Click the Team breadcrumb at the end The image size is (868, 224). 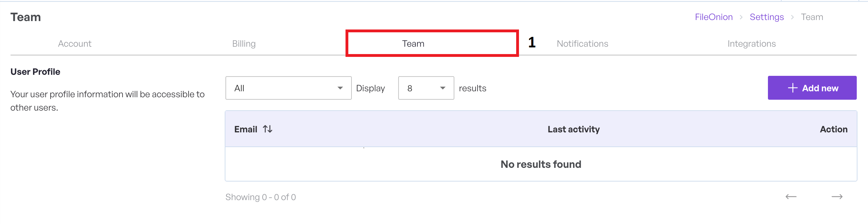coord(812,17)
